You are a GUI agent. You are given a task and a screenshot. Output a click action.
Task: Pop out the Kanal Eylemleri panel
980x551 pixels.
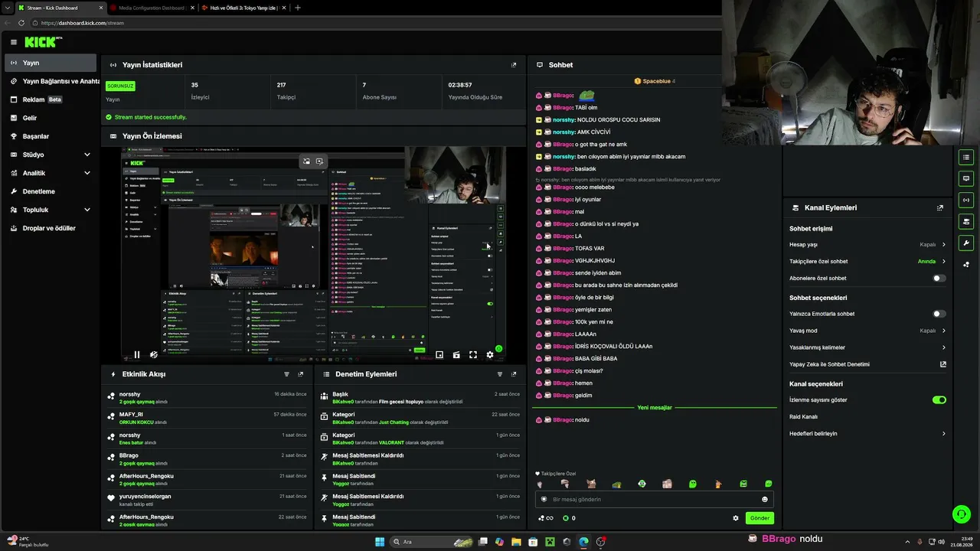[940, 207]
